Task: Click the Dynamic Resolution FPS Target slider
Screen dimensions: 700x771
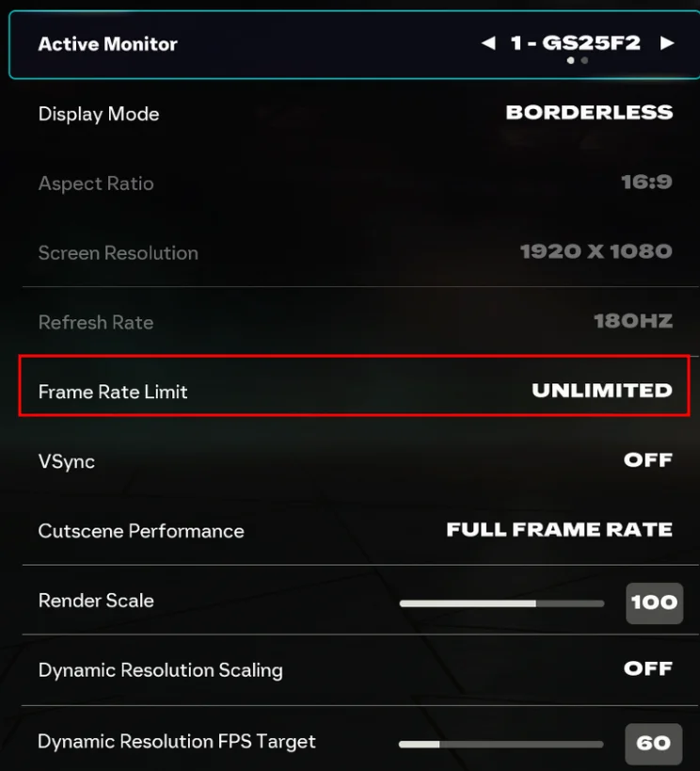Action: (501, 744)
